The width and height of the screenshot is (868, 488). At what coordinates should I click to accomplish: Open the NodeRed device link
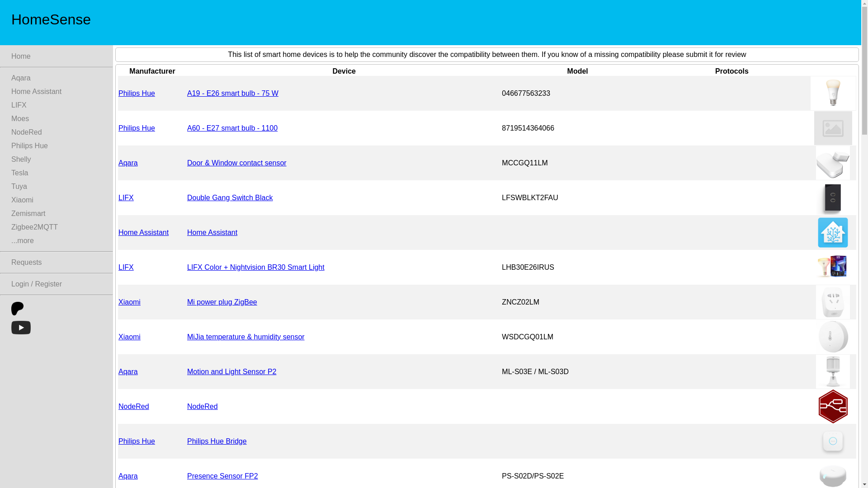coord(203,407)
